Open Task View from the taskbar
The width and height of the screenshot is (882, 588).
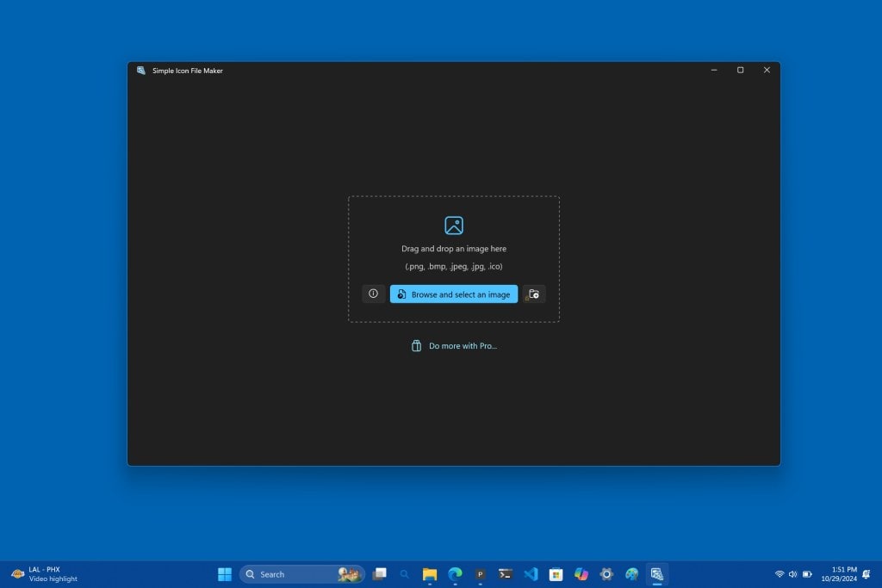(x=379, y=573)
